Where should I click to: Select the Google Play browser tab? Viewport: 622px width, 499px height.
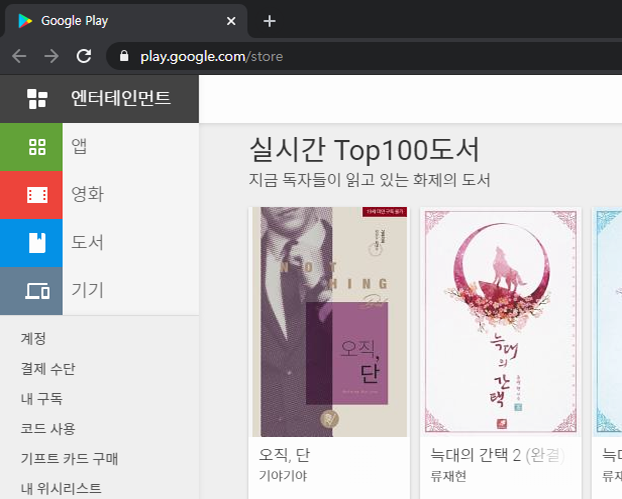point(124,21)
